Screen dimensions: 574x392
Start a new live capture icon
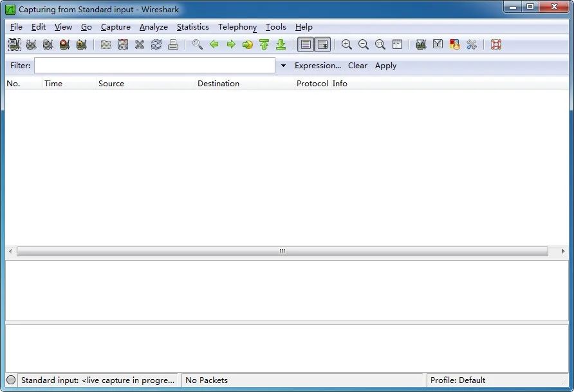tap(48, 44)
